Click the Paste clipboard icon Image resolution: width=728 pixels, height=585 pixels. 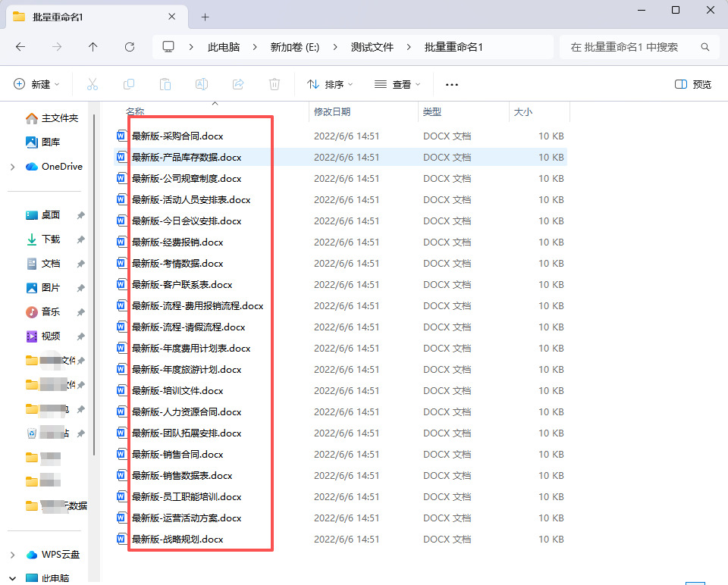pyautogui.click(x=165, y=84)
